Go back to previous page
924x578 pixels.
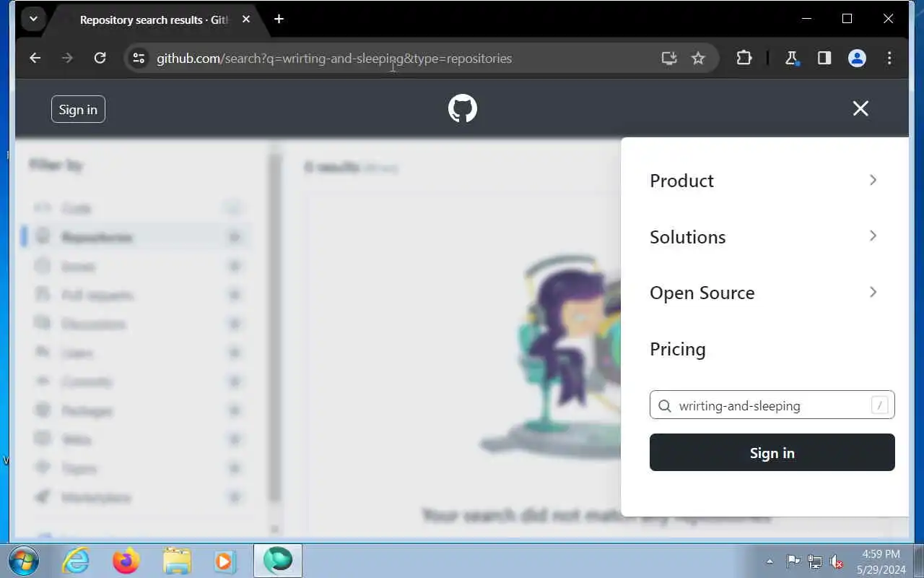click(35, 58)
